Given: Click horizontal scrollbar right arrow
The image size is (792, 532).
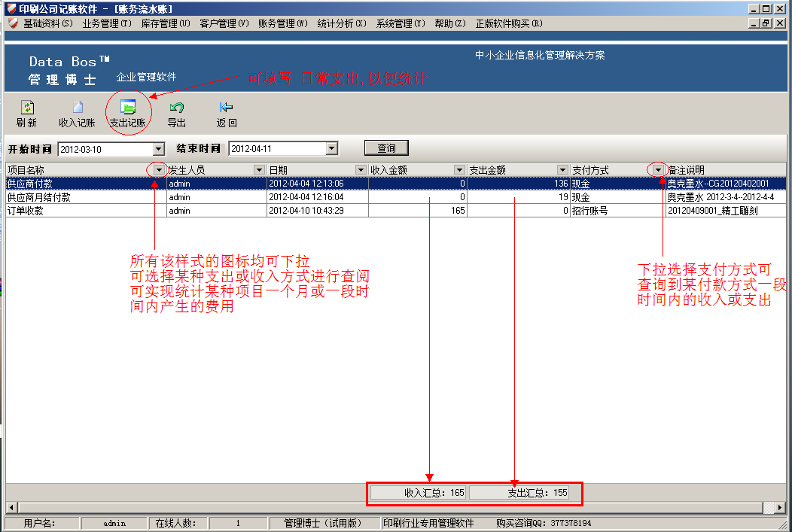Looking at the screenshot, I should (779, 508).
